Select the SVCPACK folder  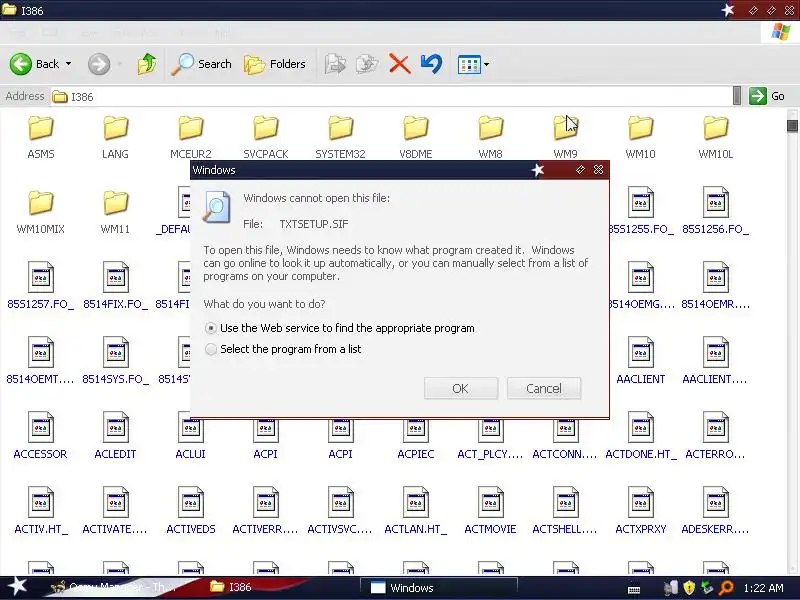pyautogui.click(x=266, y=137)
